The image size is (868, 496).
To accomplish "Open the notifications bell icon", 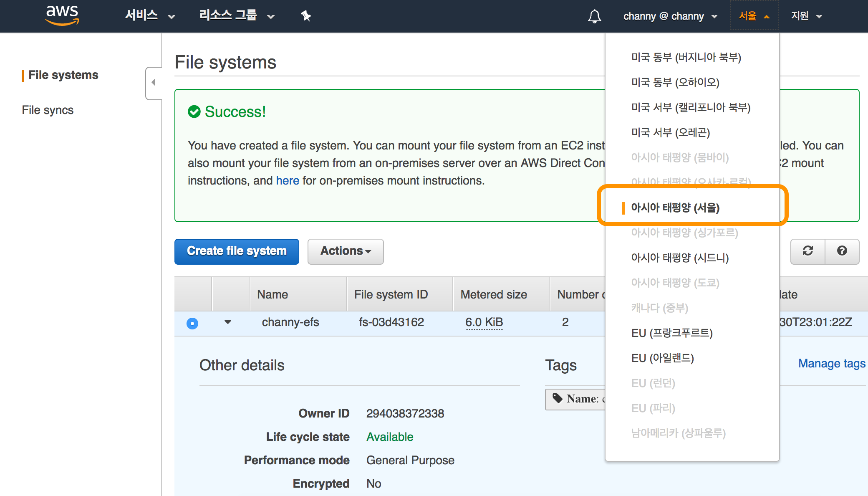I will [594, 16].
